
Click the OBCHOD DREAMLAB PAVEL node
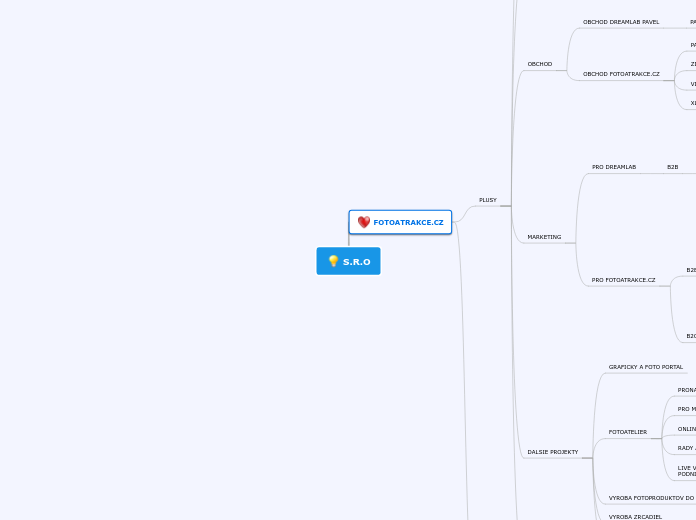pos(621,22)
